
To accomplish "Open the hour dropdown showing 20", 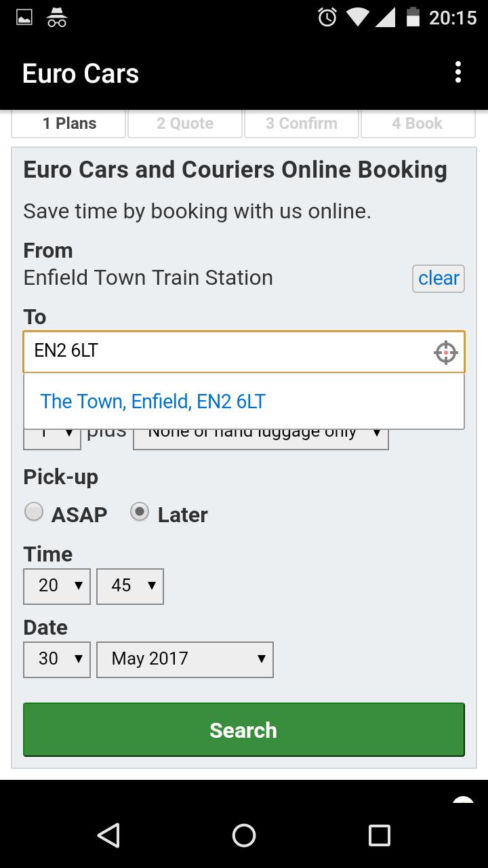I will (x=57, y=586).
